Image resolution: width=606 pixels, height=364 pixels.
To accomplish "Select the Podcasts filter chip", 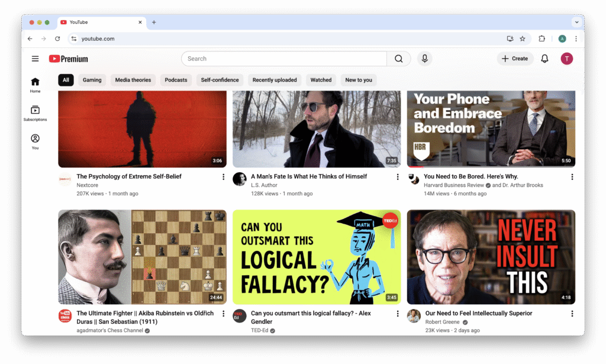I will pos(176,80).
